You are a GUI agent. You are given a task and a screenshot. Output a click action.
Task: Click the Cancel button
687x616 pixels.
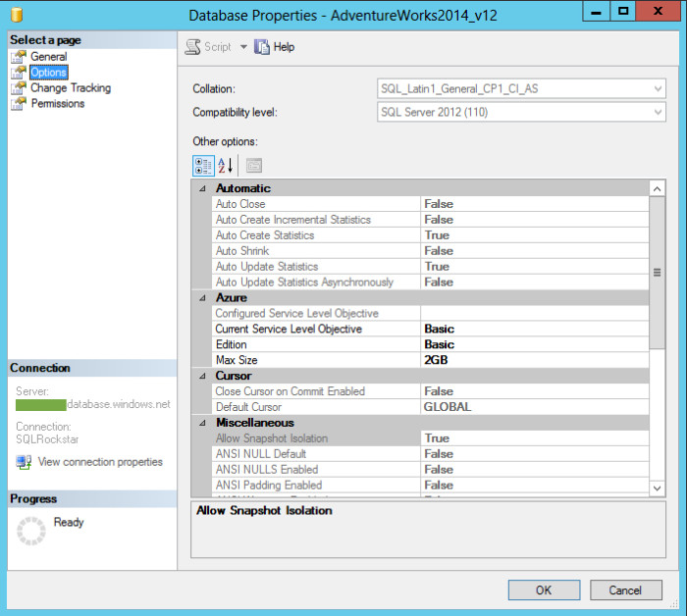(626, 590)
